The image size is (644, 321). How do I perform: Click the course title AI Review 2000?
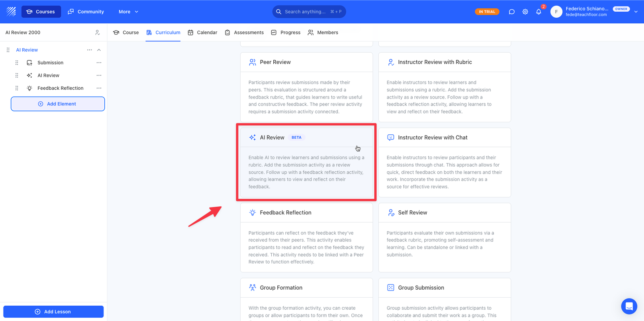tap(23, 33)
